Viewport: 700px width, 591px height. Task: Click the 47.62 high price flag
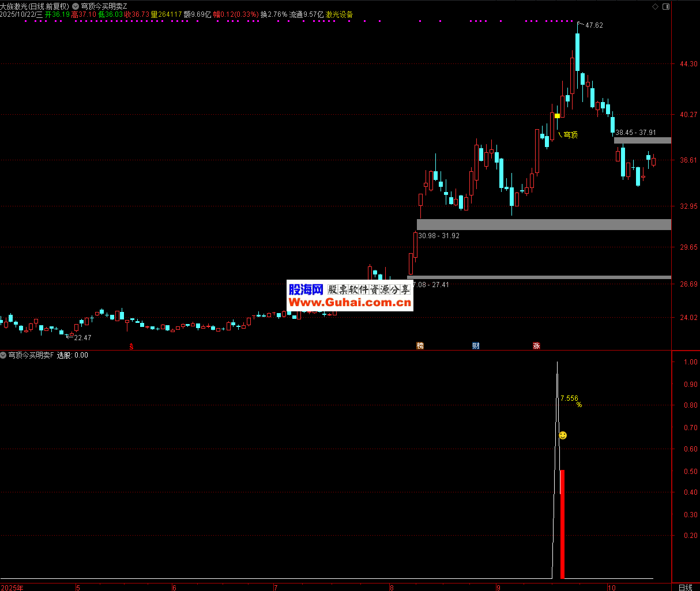[x=593, y=25]
